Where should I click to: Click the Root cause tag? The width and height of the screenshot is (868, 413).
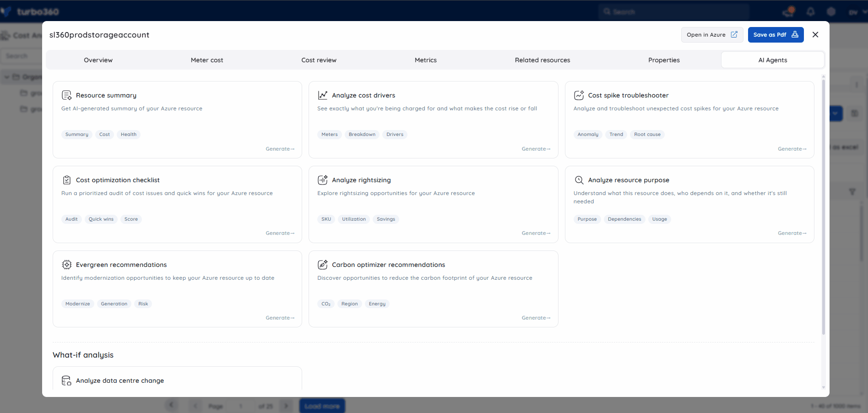[x=647, y=135]
